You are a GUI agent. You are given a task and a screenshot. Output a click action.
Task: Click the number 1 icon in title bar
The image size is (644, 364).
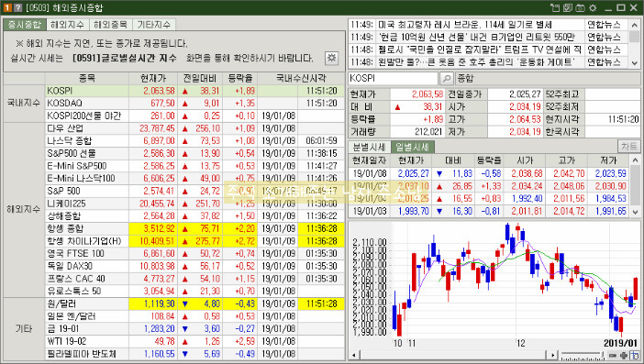[7, 8]
